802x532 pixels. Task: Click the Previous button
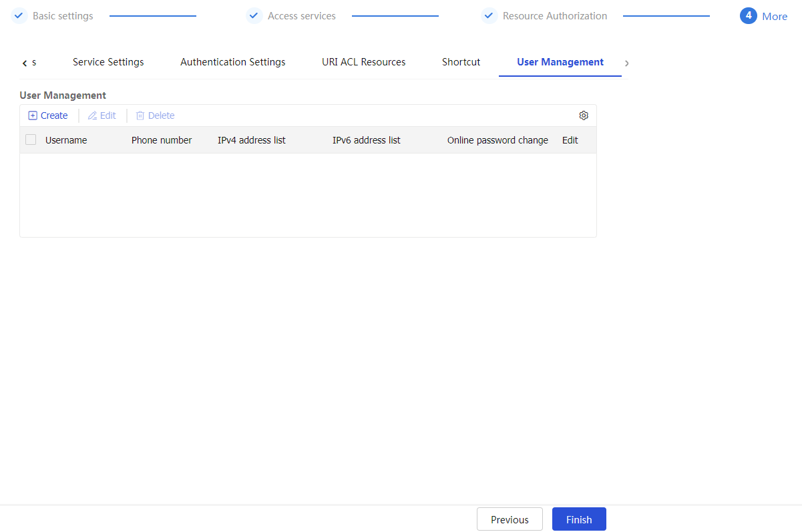pos(510,519)
